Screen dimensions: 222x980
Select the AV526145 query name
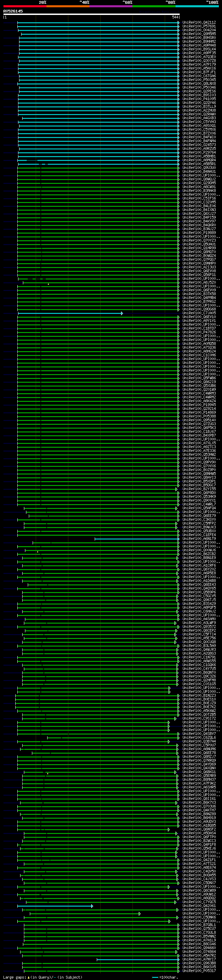pos(13,11)
